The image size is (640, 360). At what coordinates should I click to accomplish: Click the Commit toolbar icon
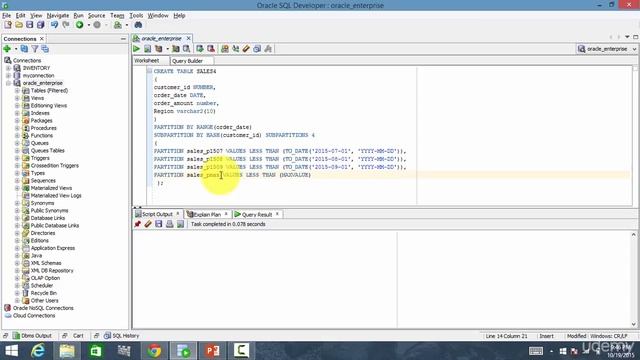(200, 49)
